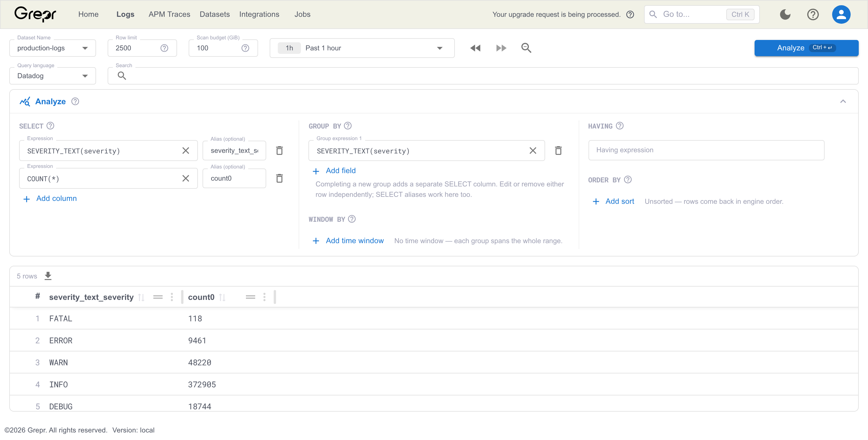
Task: Click the Analyze panel help icon
Action: (x=75, y=102)
